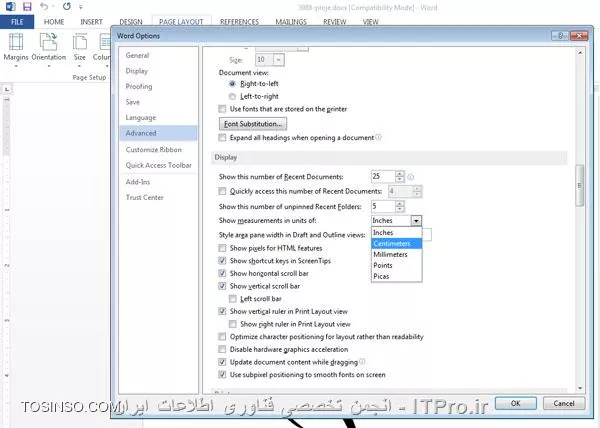Toggle Show pixels for HTML features
The height and width of the screenshot is (428, 600).
click(x=222, y=248)
